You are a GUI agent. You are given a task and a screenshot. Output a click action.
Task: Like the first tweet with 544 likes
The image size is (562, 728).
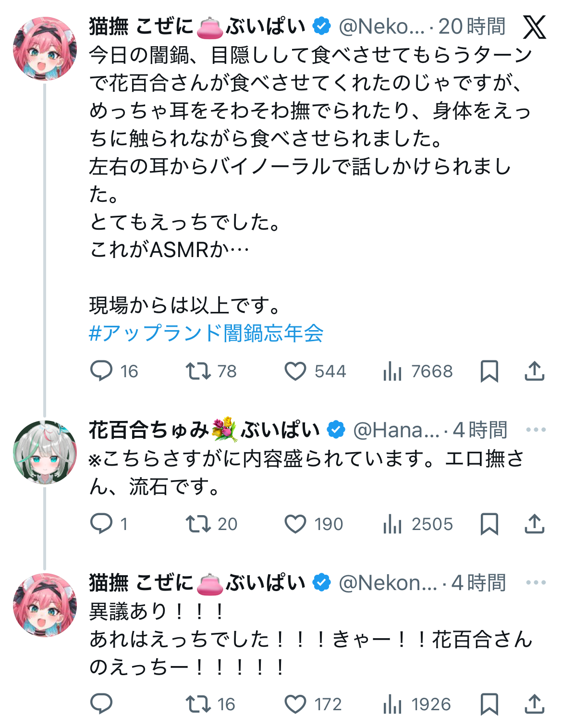coord(295,371)
